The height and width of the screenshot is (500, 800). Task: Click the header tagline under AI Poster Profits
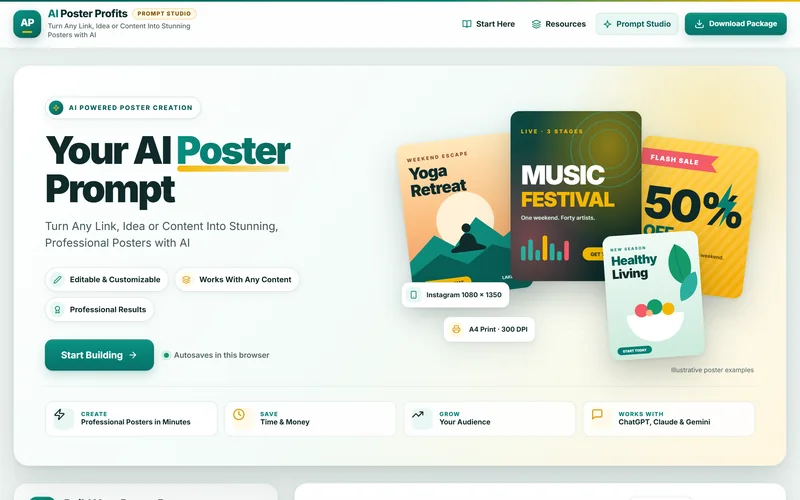119,30
